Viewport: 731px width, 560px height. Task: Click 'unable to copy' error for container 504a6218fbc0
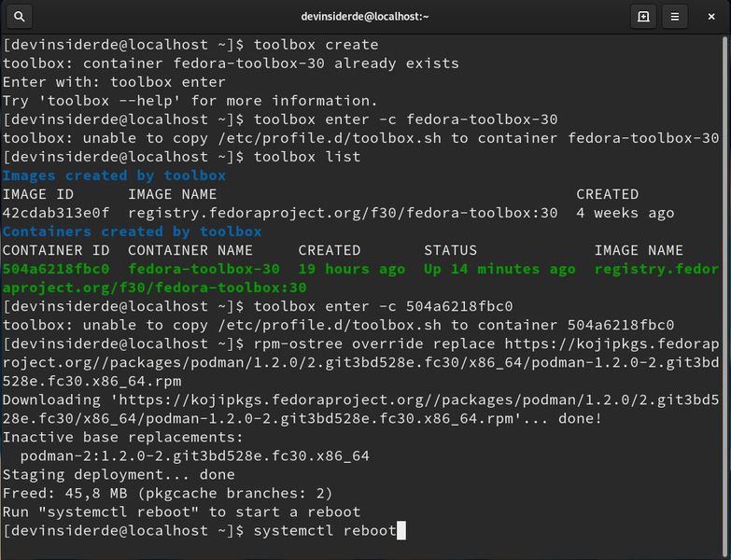339,325
